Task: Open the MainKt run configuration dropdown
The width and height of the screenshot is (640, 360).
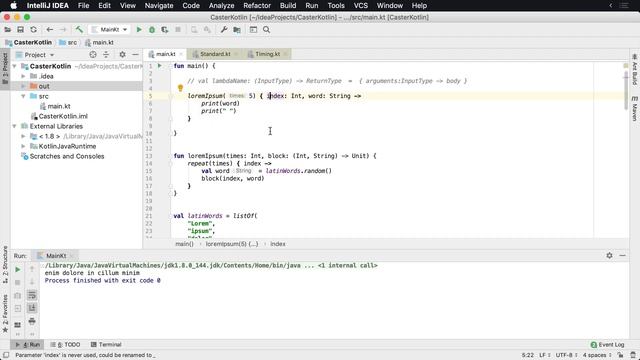Action: (x=110, y=30)
